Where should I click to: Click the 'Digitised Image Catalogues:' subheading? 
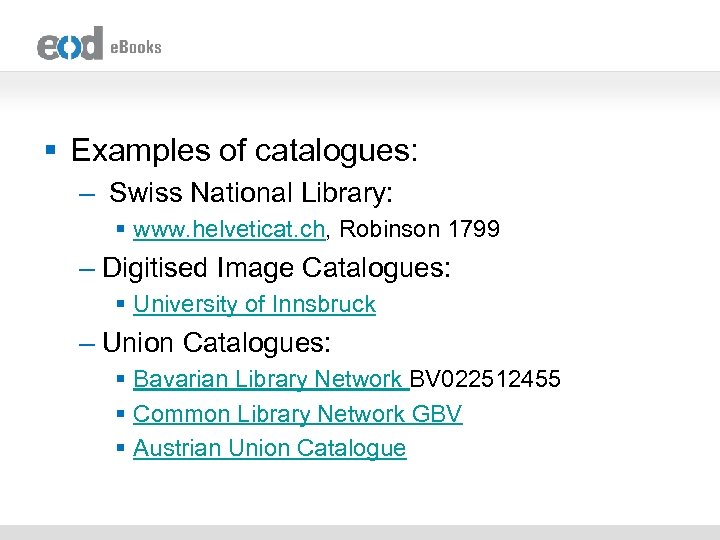(x=277, y=268)
